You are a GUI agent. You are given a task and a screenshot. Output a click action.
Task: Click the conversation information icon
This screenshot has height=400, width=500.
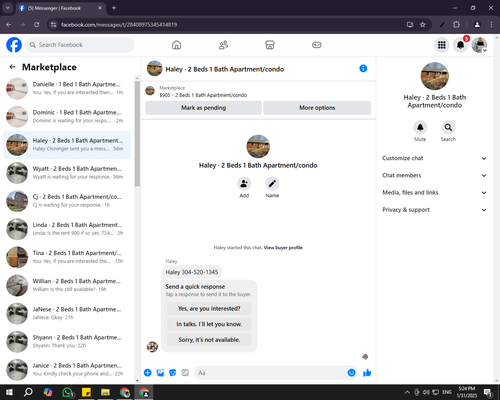pos(363,68)
